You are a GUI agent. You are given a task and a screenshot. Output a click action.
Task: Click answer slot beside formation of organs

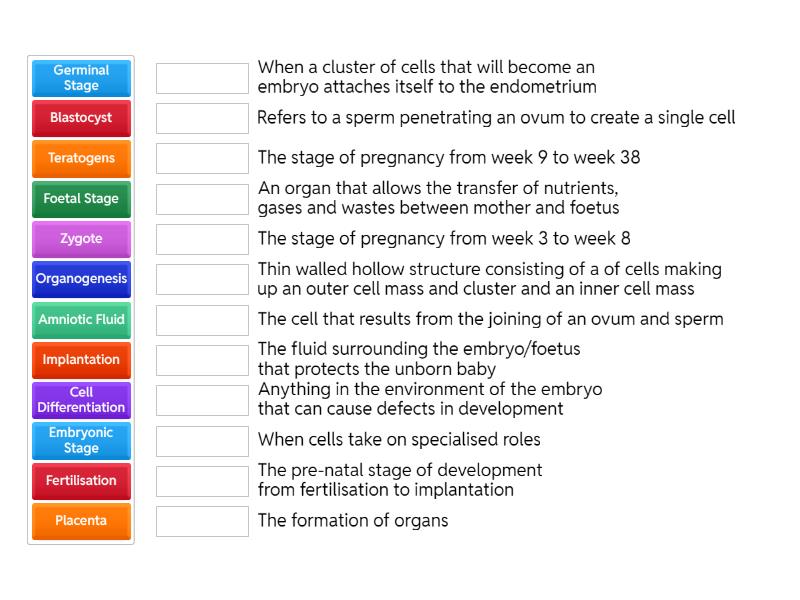point(202,521)
